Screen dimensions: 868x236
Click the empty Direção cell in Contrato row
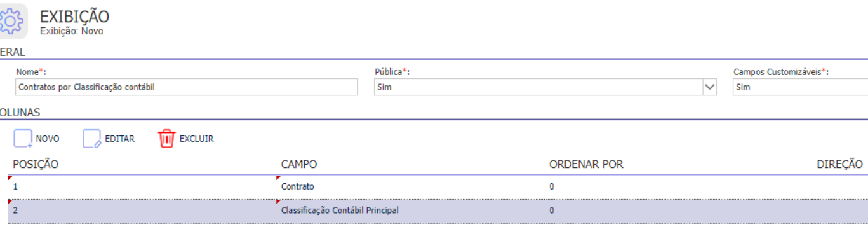point(840,187)
